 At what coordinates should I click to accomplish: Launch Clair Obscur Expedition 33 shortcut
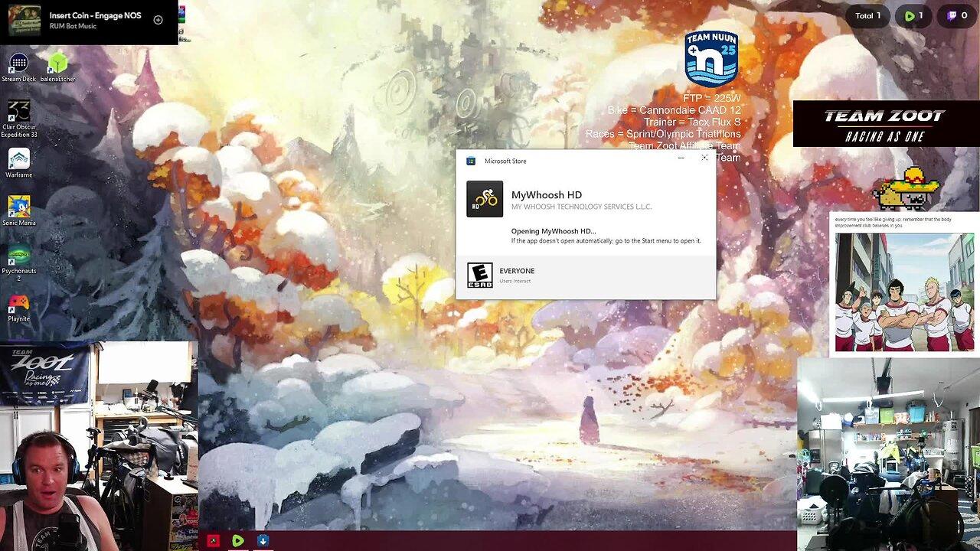(18, 119)
